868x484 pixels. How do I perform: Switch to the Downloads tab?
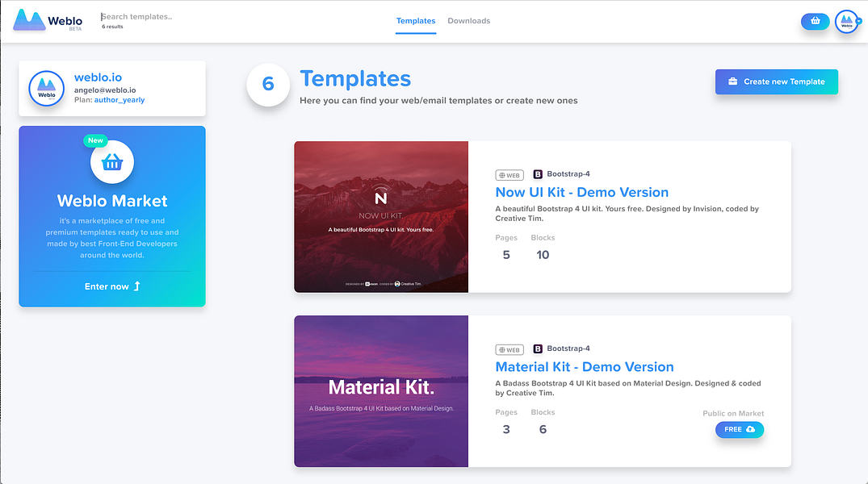(x=469, y=21)
